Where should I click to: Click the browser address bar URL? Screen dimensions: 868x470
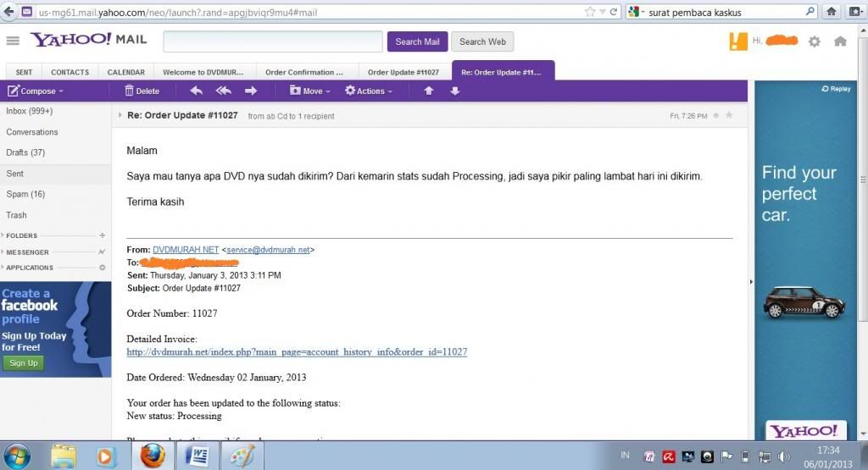pyautogui.click(x=178, y=12)
